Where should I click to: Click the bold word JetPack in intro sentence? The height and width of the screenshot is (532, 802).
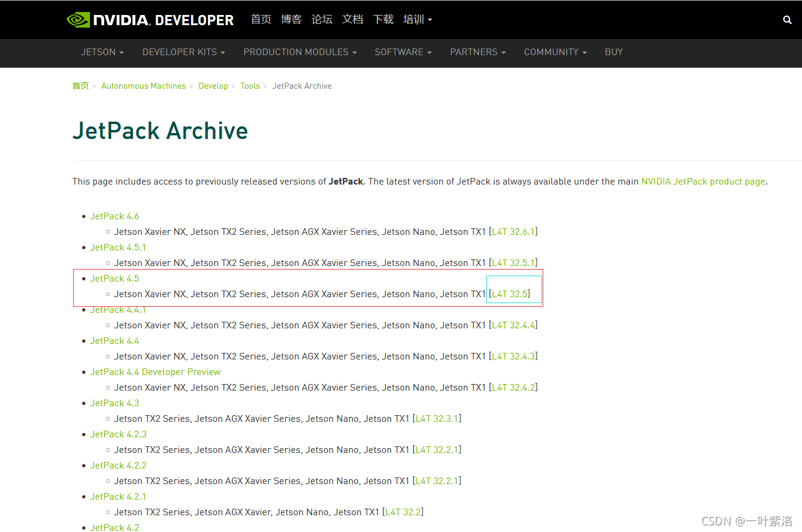pyautogui.click(x=346, y=182)
